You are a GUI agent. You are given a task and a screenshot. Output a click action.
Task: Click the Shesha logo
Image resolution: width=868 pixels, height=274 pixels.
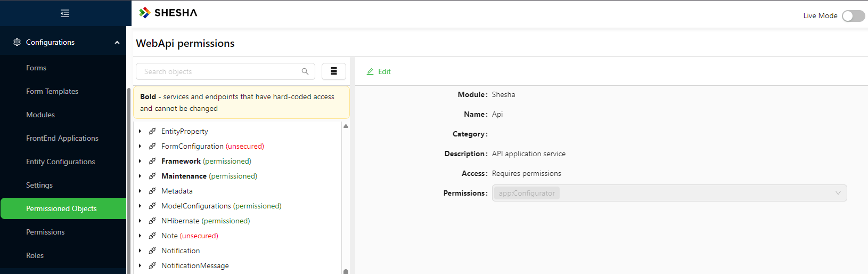click(168, 13)
